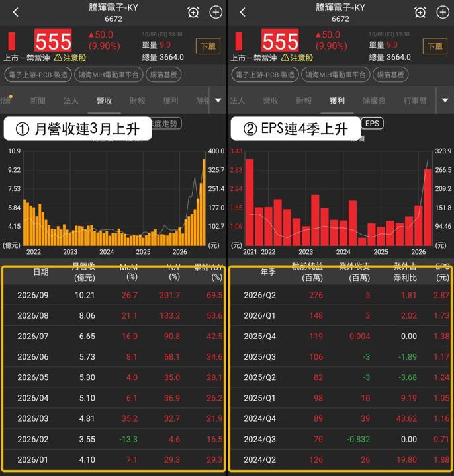Select the 2026/05 revenue row
454x476 pixels.
point(113,377)
